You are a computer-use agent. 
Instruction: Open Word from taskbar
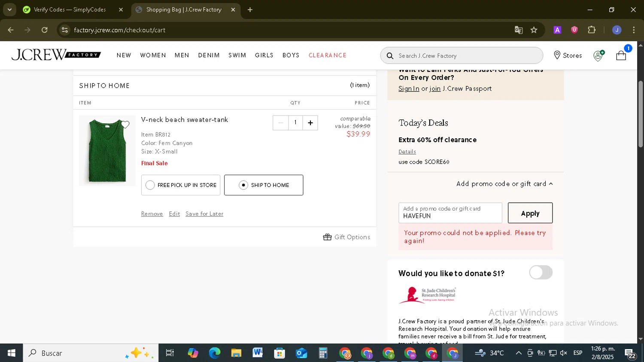pos(258,353)
